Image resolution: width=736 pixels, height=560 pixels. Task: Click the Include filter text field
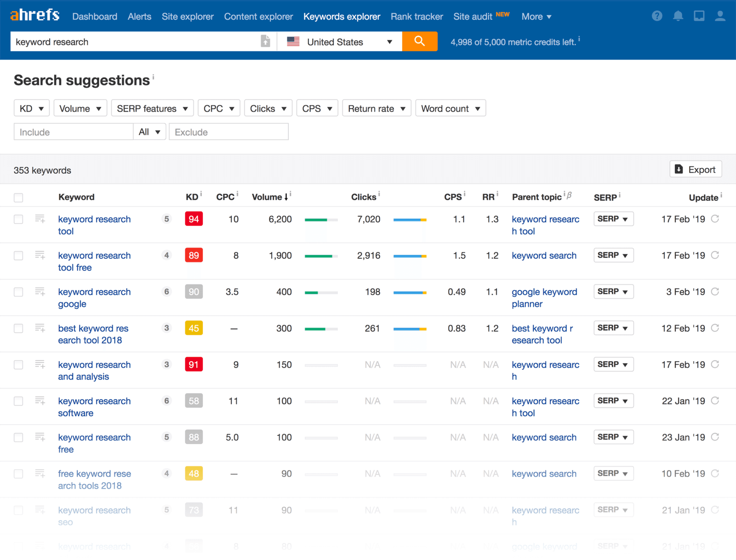coord(74,132)
